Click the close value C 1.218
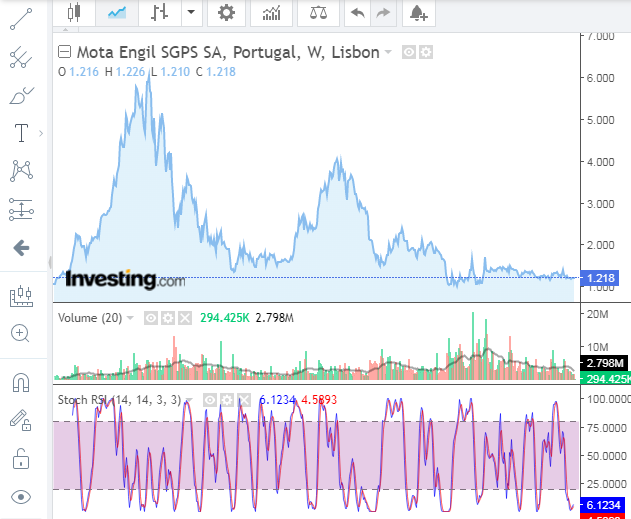 (x=216, y=72)
